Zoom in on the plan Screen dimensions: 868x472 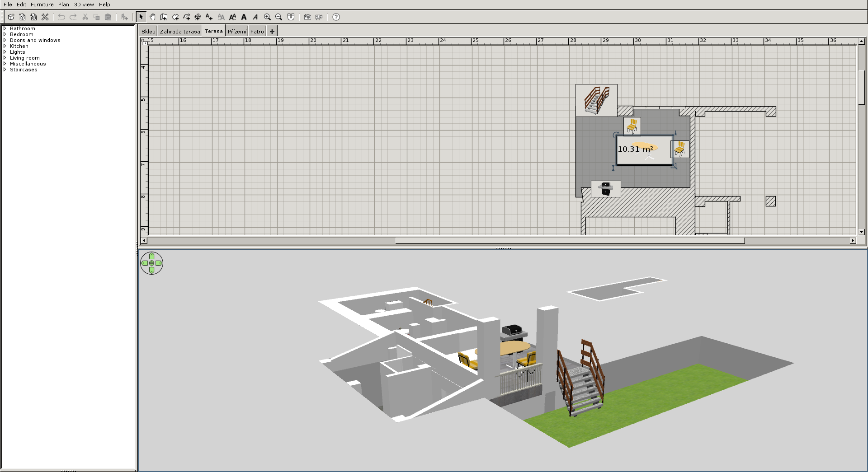267,17
